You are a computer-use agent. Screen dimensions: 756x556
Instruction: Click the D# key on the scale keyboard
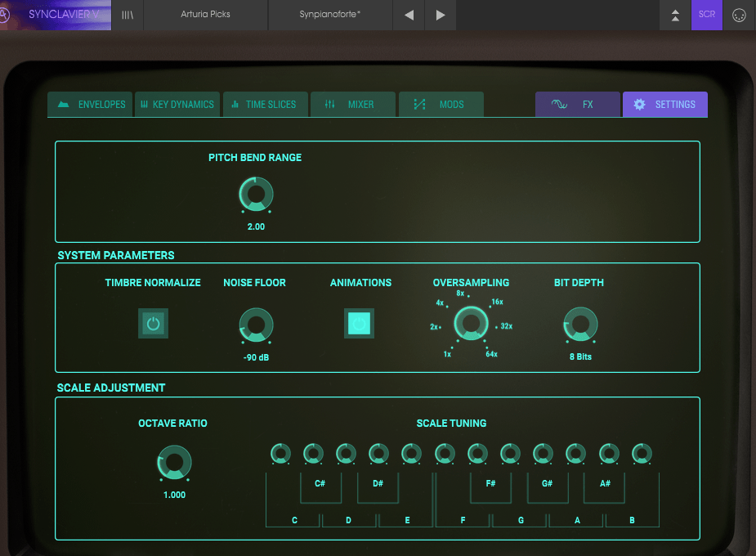[378, 488]
